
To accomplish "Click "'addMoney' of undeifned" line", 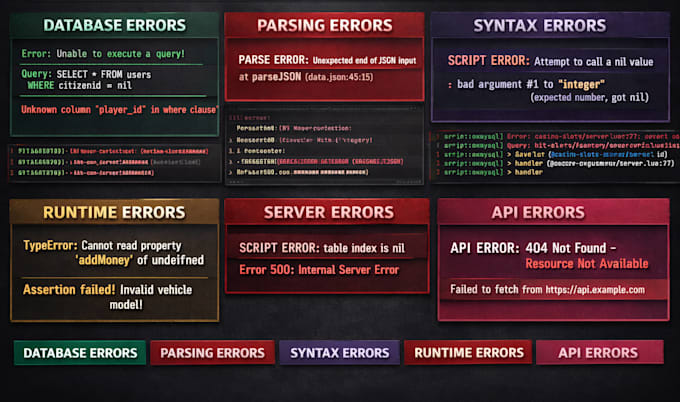I will click(139, 260).
